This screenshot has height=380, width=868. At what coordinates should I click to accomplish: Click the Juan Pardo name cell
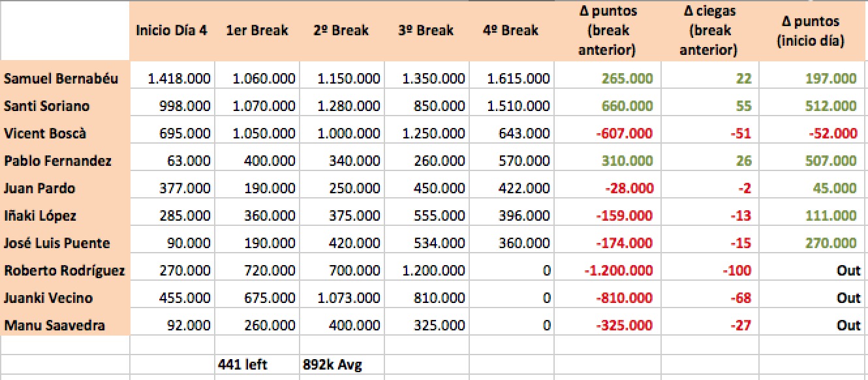click(65, 188)
